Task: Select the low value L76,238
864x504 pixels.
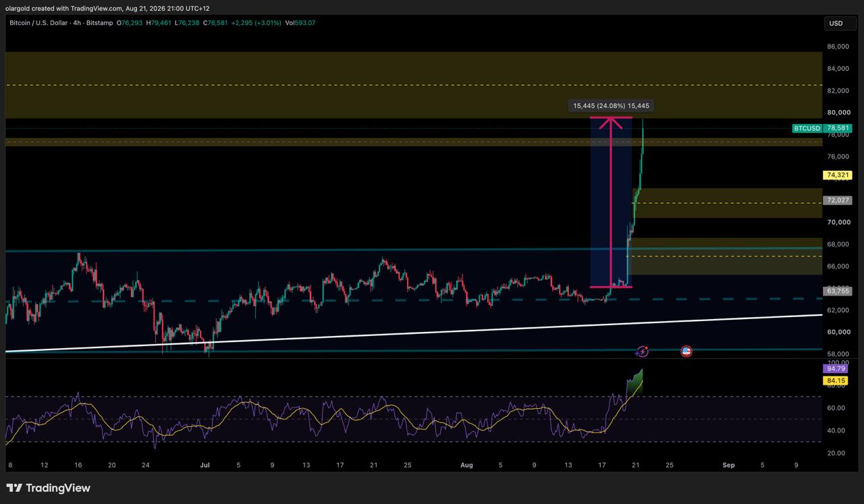Action: pos(186,23)
